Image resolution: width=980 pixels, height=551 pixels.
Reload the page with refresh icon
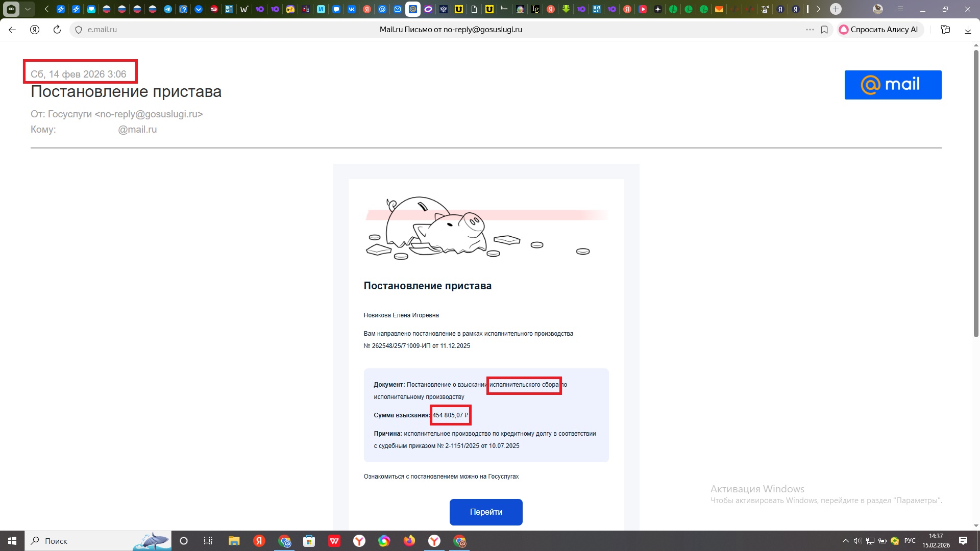pyautogui.click(x=57, y=30)
